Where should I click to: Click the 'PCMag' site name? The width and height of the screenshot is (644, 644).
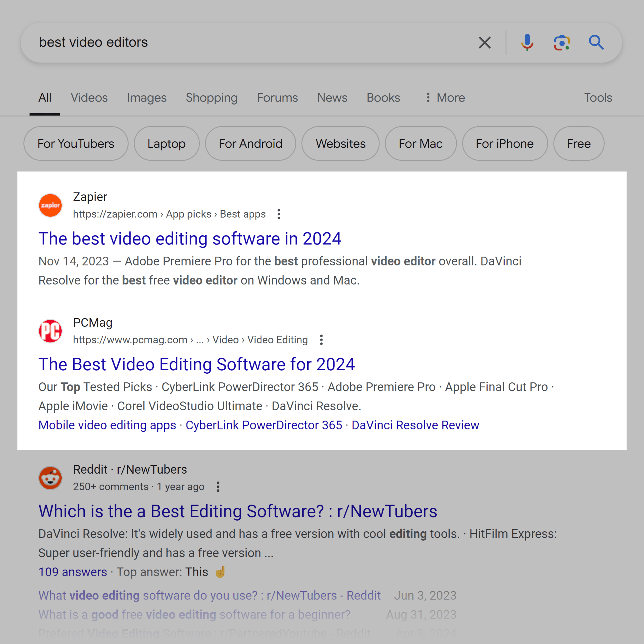(93, 323)
